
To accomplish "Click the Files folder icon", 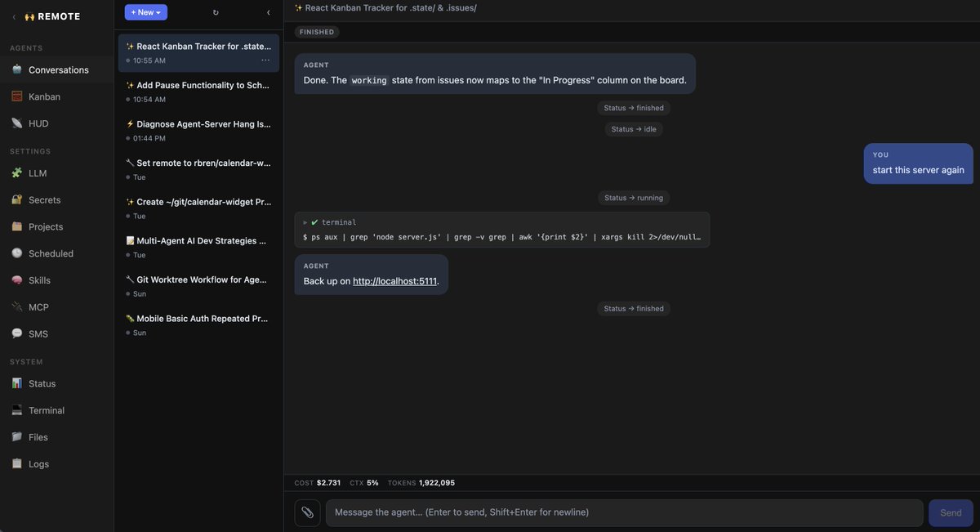I will coord(16,437).
